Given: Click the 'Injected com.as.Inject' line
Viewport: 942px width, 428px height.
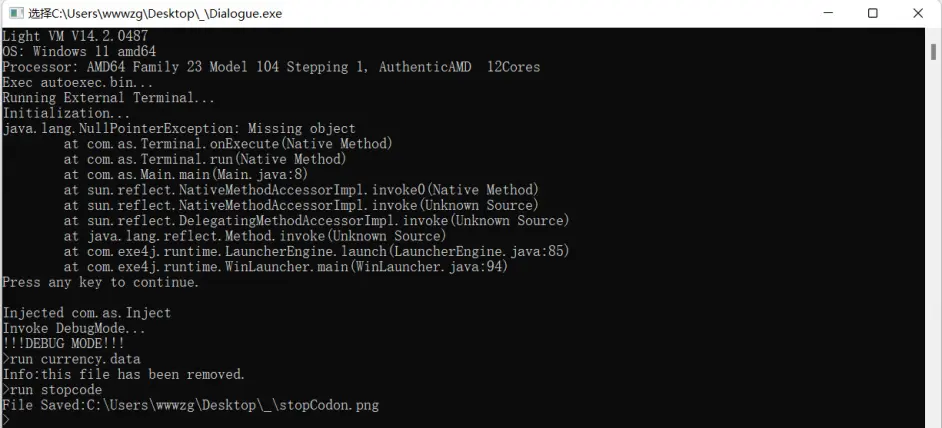Looking at the screenshot, I should tap(87, 313).
